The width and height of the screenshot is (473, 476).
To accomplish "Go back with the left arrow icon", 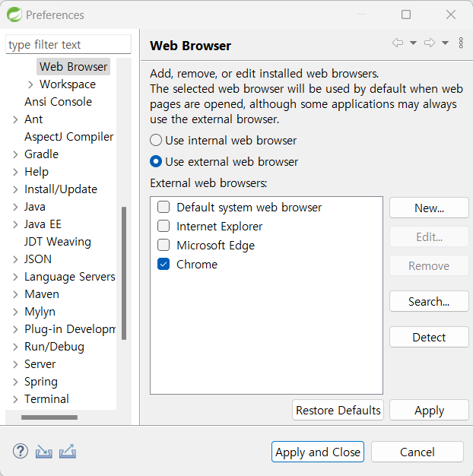I will point(398,43).
